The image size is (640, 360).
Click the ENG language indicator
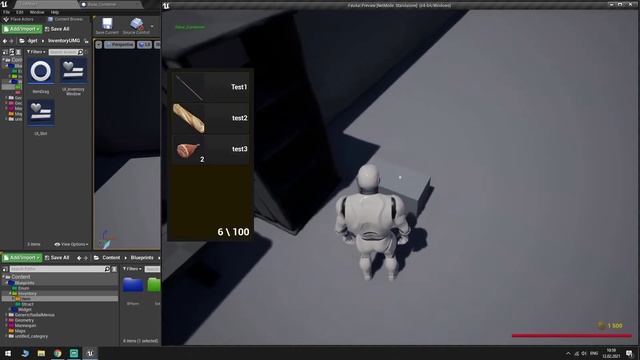[x=594, y=353]
